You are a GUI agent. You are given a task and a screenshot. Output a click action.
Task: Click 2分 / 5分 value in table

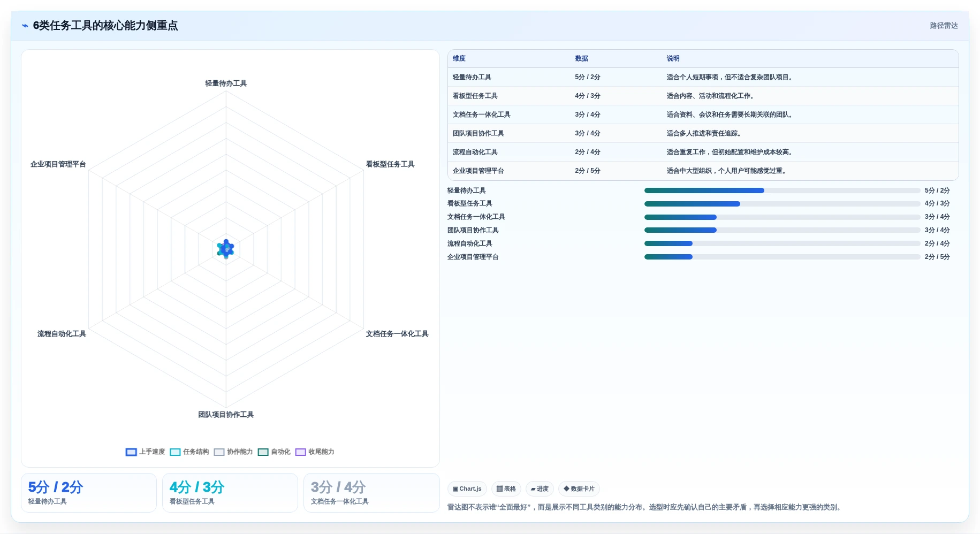(588, 171)
